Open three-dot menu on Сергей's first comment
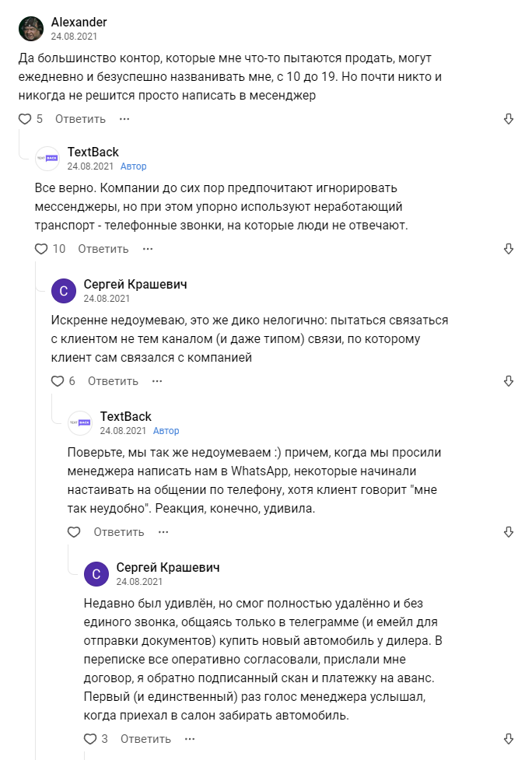This screenshot has width=532, height=760. point(157,381)
